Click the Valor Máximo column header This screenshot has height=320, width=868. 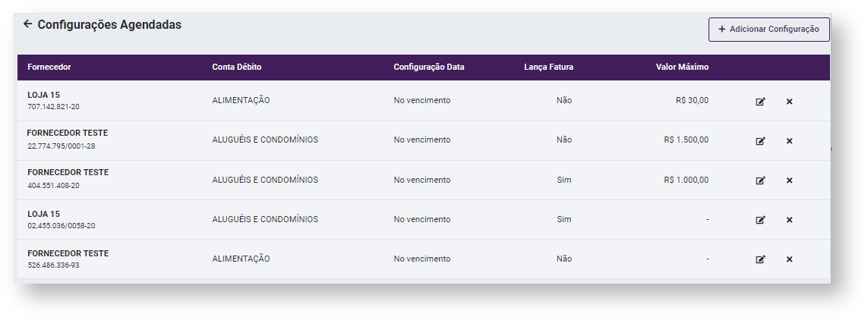click(x=682, y=67)
